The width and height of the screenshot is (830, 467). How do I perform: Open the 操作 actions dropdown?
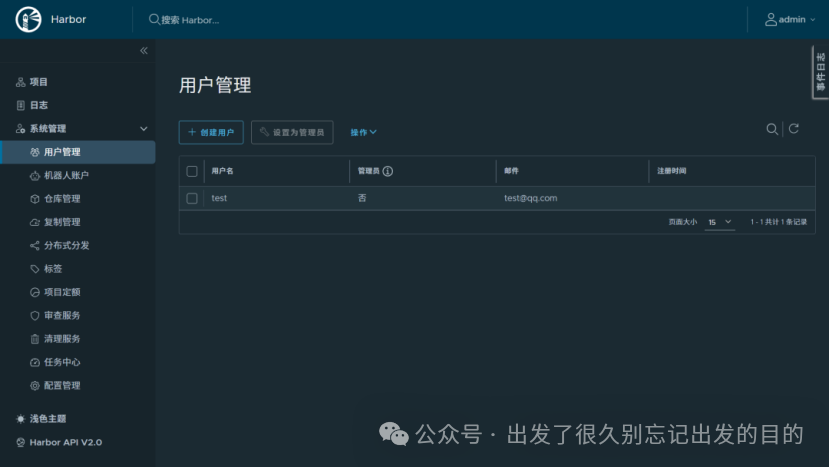click(363, 132)
